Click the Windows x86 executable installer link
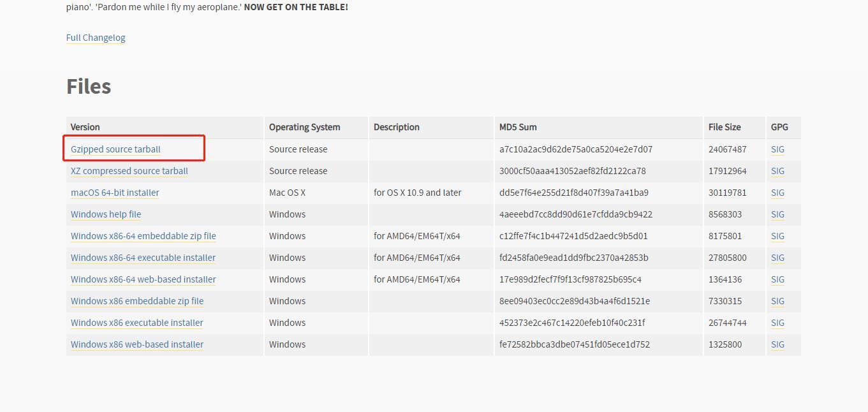Viewport: 868px width, 412px height. (137, 323)
